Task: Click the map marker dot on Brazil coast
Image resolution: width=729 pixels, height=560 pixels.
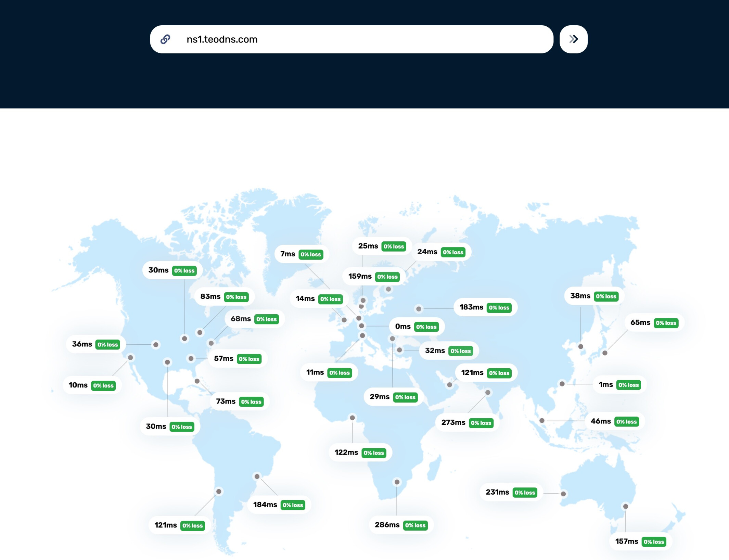Action: coord(257,476)
